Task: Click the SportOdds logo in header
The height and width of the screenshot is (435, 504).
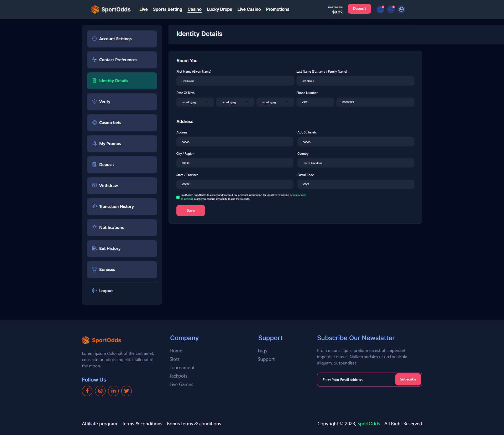Action: 111,9
